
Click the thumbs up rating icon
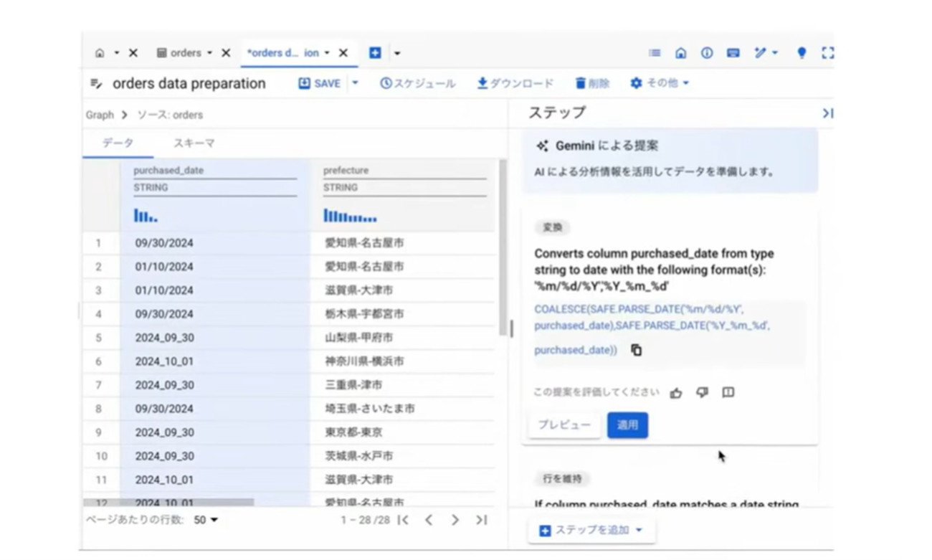coord(675,393)
